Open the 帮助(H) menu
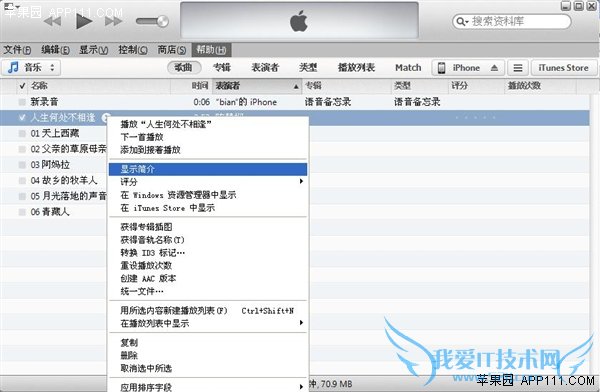This screenshot has width=600, height=392. pyautogui.click(x=211, y=50)
